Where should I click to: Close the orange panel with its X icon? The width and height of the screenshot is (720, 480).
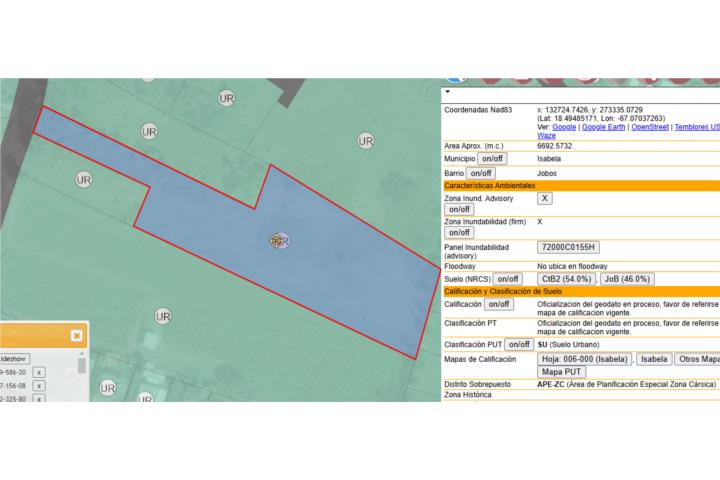77,336
